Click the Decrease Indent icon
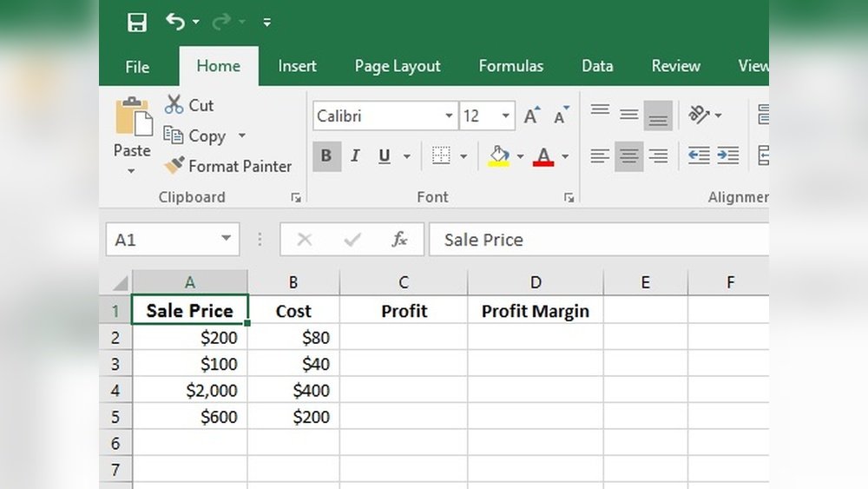 (x=699, y=156)
